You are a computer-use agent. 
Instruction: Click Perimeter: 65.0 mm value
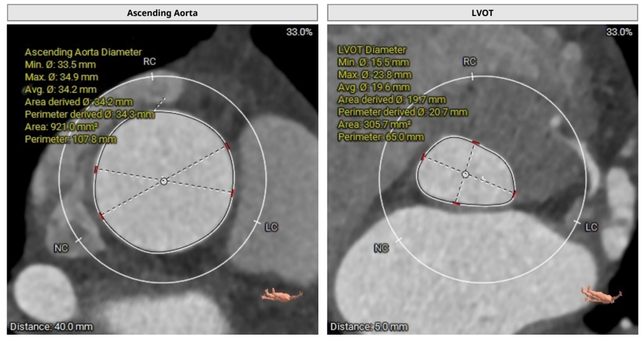pyautogui.click(x=381, y=137)
